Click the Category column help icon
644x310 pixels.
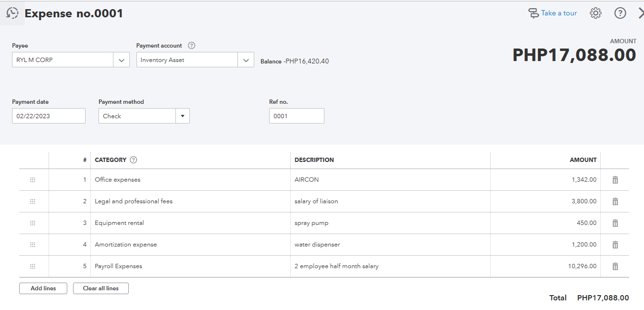pos(134,160)
